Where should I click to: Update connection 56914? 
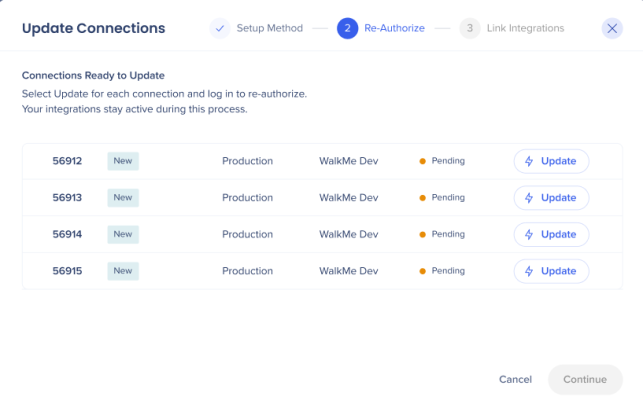(x=551, y=235)
